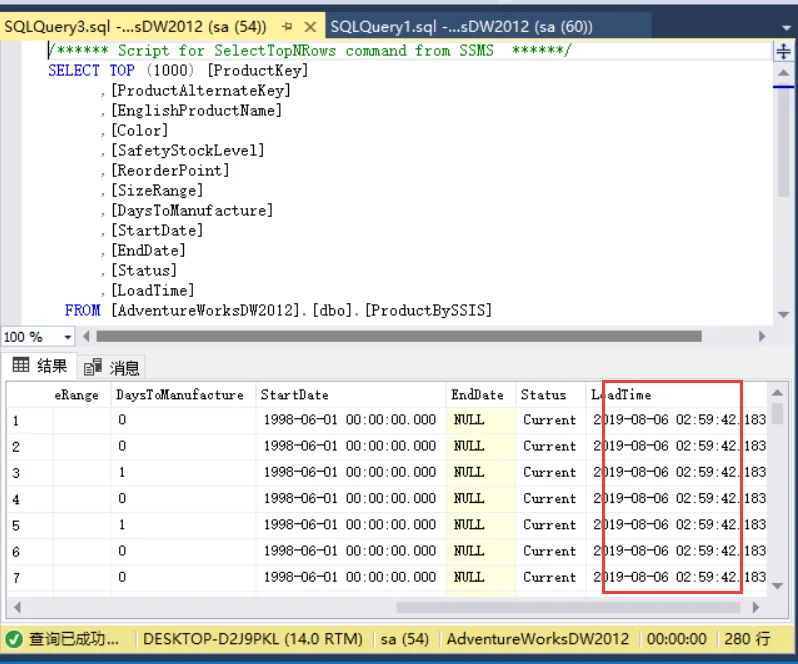Click the results grid horizontal scrollbar thumb
The width and height of the screenshot is (798, 664).
click(x=568, y=608)
